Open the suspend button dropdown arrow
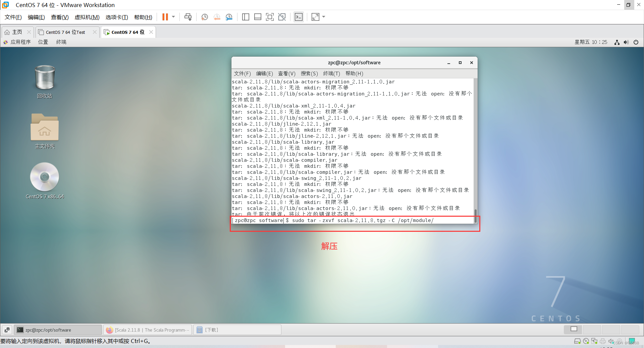The width and height of the screenshot is (644, 348). pyautogui.click(x=173, y=17)
